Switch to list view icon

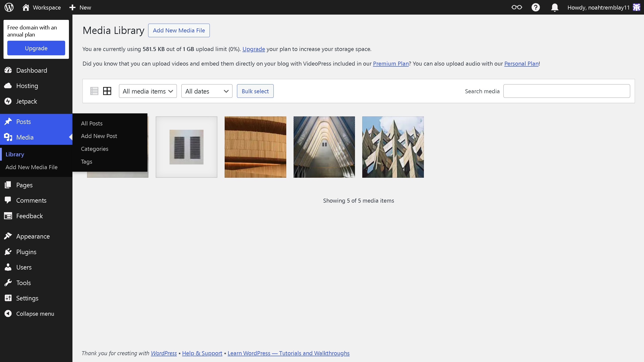click(94, 91)
